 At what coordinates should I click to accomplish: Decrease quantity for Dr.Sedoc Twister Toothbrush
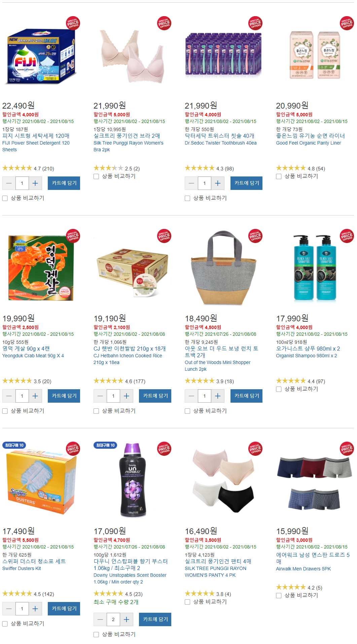click(x=191, y=183)
